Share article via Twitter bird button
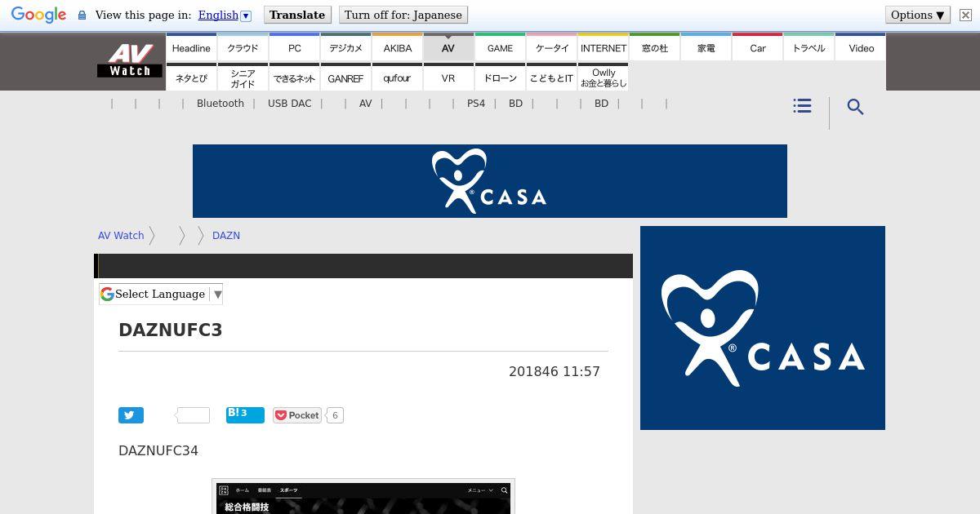This screenshot has height=514, width=980. pos(131,415)
